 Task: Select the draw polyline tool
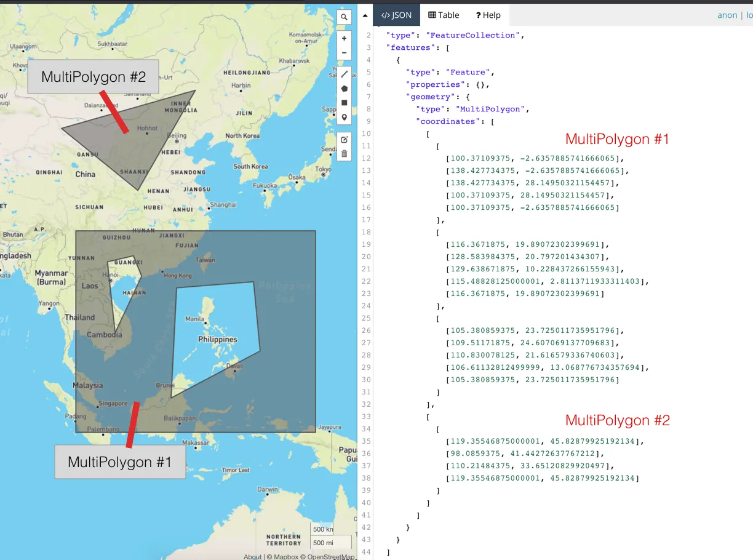click(x=344, y=74)
